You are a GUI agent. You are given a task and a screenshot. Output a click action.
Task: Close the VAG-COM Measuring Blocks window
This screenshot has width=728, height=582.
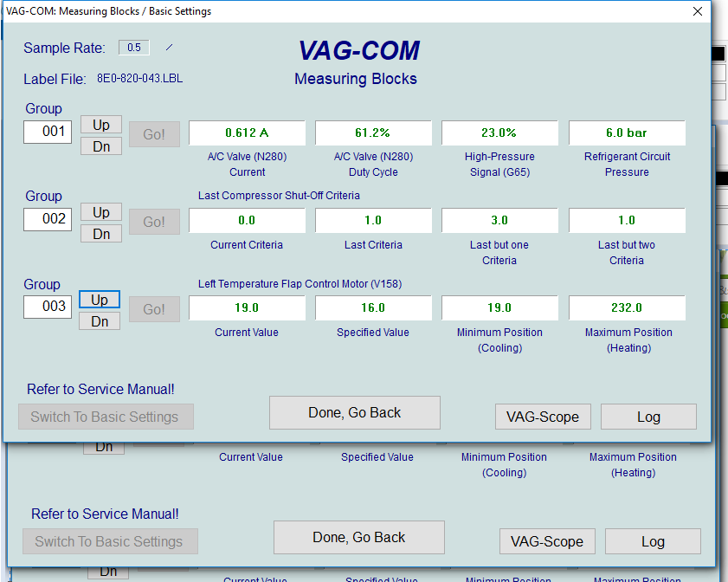[698, 11]
